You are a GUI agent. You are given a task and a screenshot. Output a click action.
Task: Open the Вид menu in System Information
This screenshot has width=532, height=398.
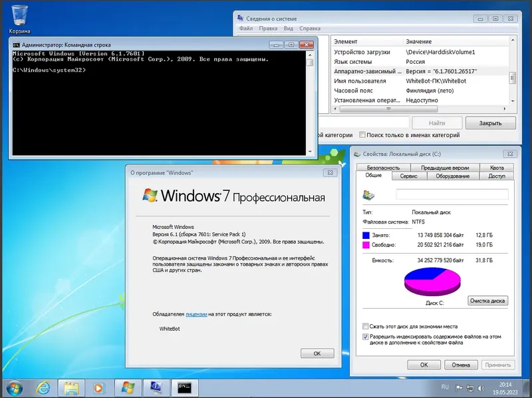click(x=289, y=29)
